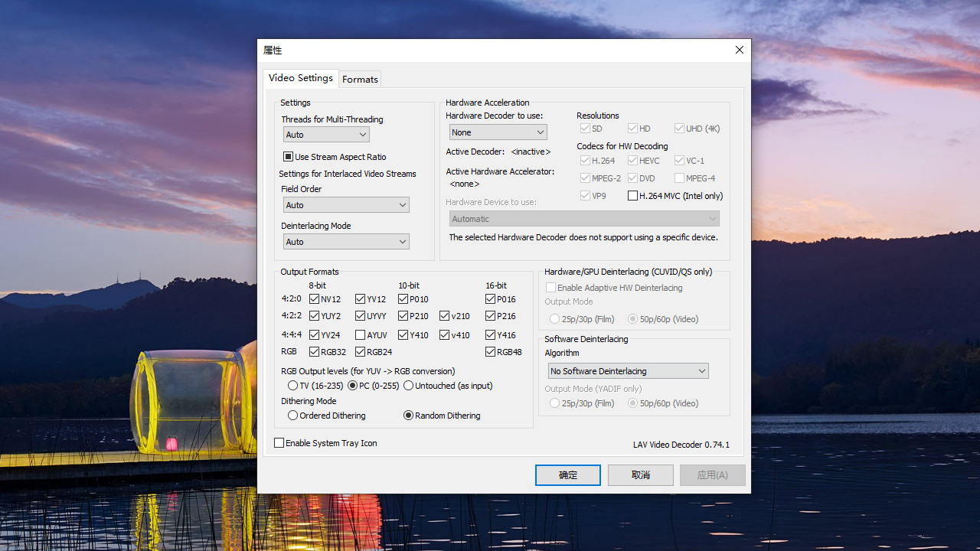Screen dimensions: 980x551
Task: Close the properties dialog with the X
Action: point(739,50)
